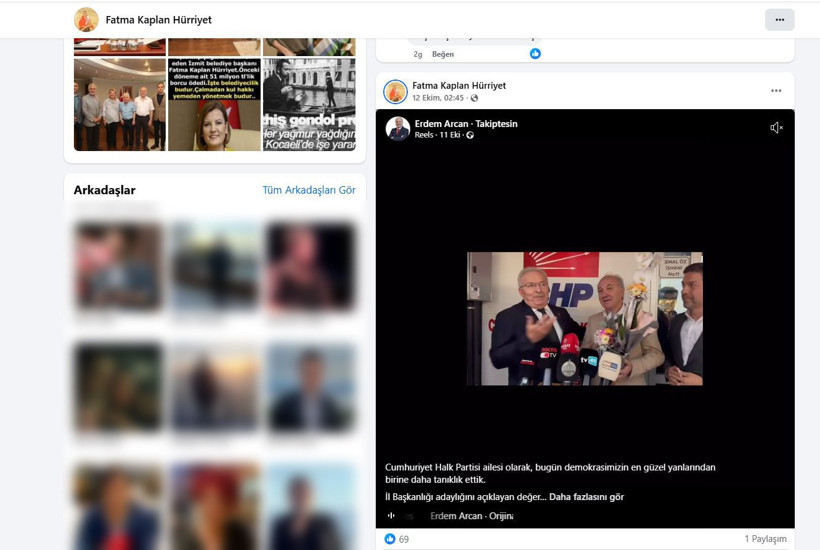Follow Erdem Arcan via Takiptesin label
820x550 pixels.
(x=496, y=124)
